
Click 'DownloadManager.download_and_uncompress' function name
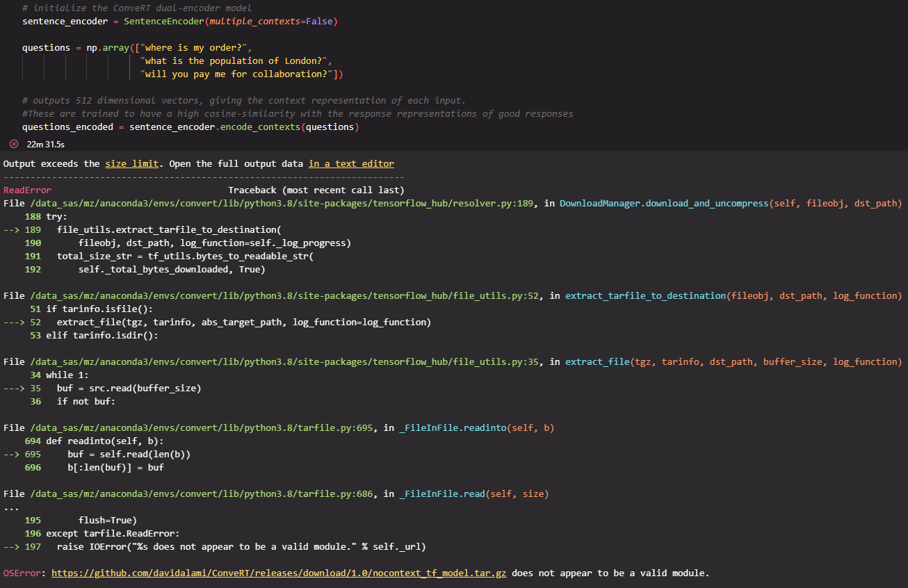[x=664, y=204]
